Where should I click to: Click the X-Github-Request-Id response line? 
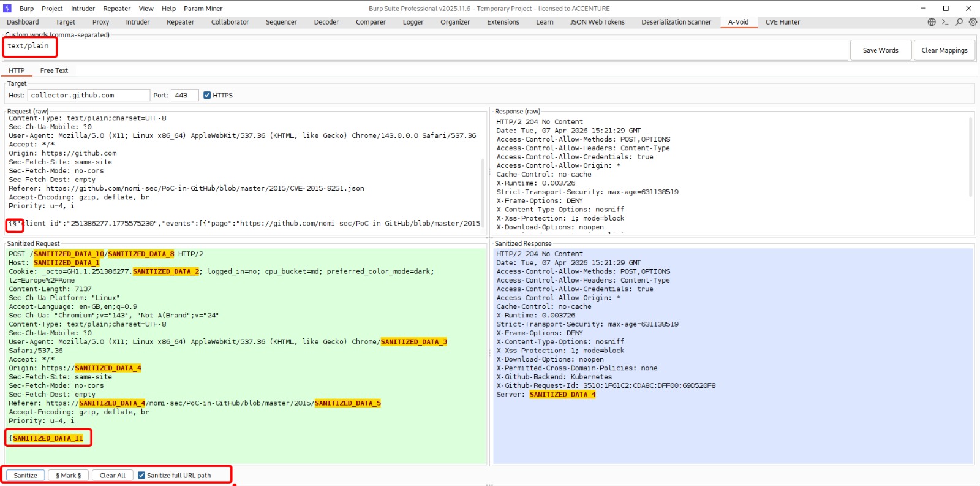click(x=606, y=385)
